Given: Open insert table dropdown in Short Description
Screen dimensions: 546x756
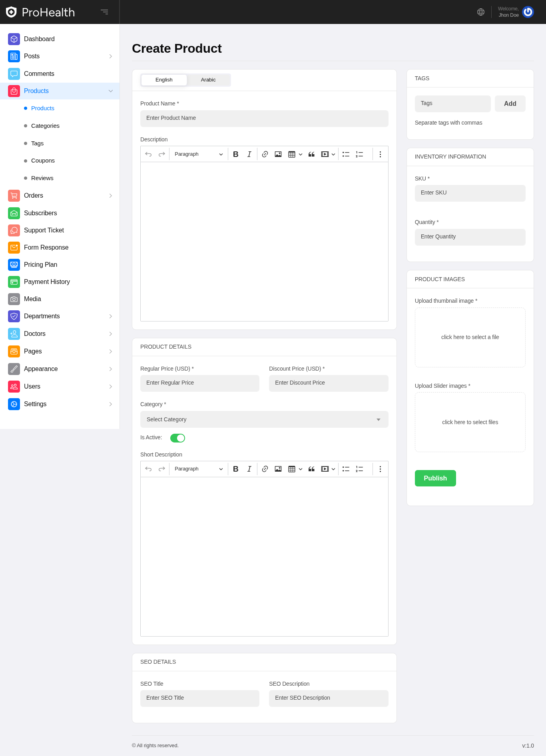Looking at the screenshot, I should (295, 469).
